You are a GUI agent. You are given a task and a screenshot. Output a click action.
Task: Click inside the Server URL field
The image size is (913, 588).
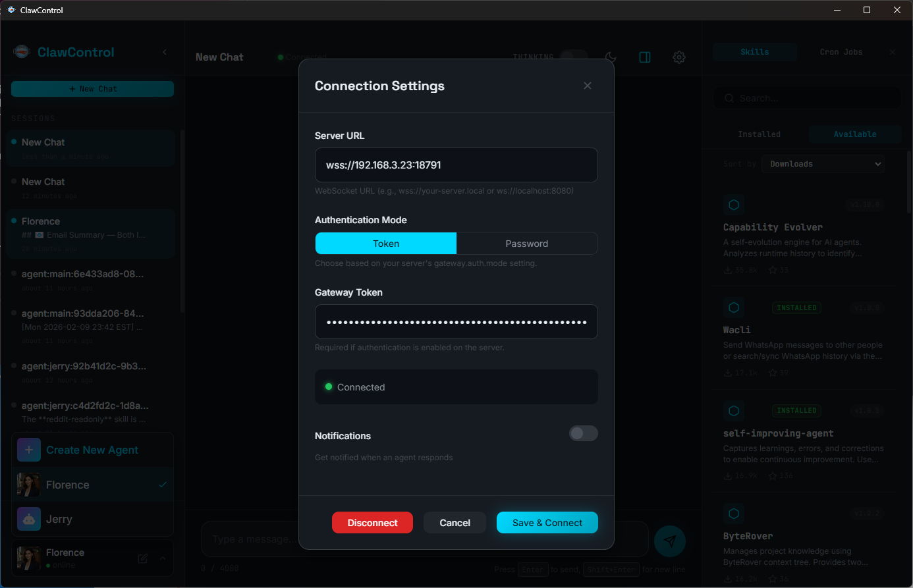[456, 165]
